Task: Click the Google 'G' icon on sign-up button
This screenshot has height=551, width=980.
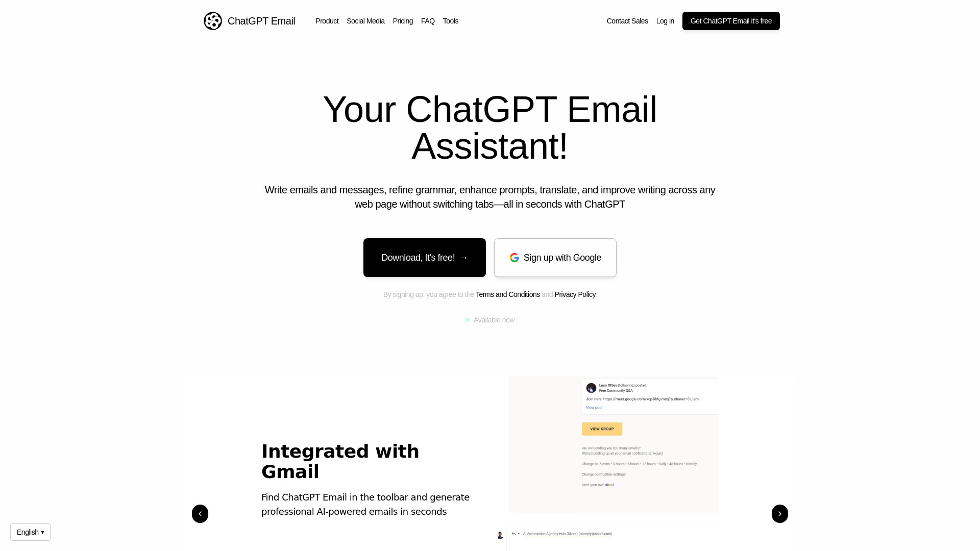Action: point(514,258)
